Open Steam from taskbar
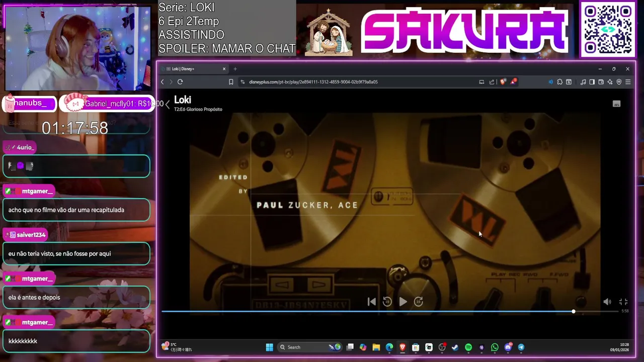 point(455,347)
